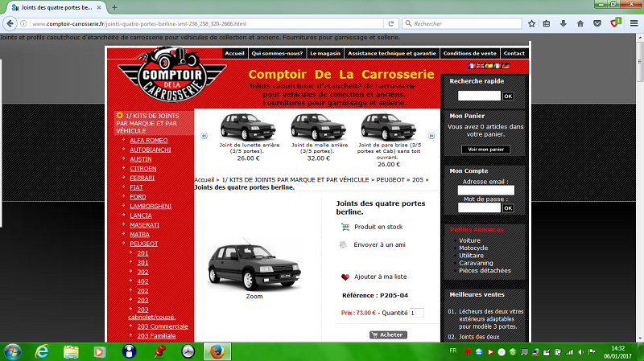This screenshot has width=644, height=361.
Task: Open the Qui sommes-nous? menu item
Action: click(277, 53)
